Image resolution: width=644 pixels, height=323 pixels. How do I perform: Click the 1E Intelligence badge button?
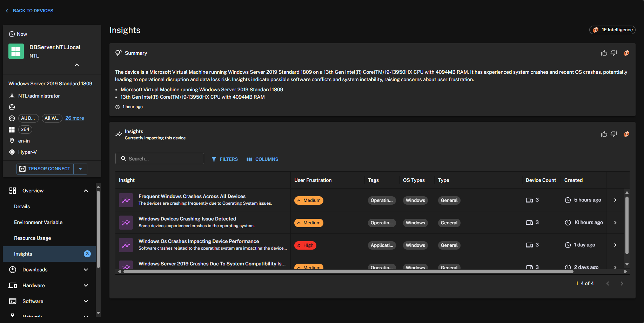(612, 30)
